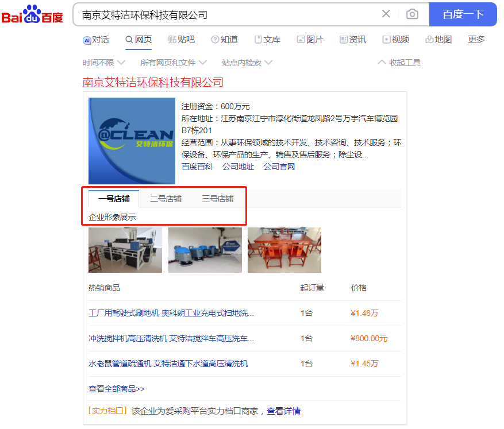Click the Baidu logo
The width and height of the screenshot is (504, 429).
click(32, 14)
